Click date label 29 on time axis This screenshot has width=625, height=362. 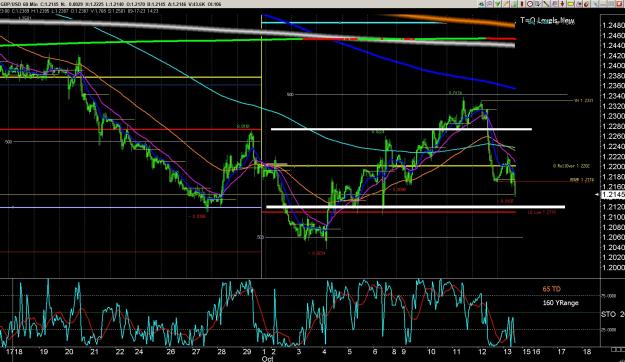tap(247, 352)
